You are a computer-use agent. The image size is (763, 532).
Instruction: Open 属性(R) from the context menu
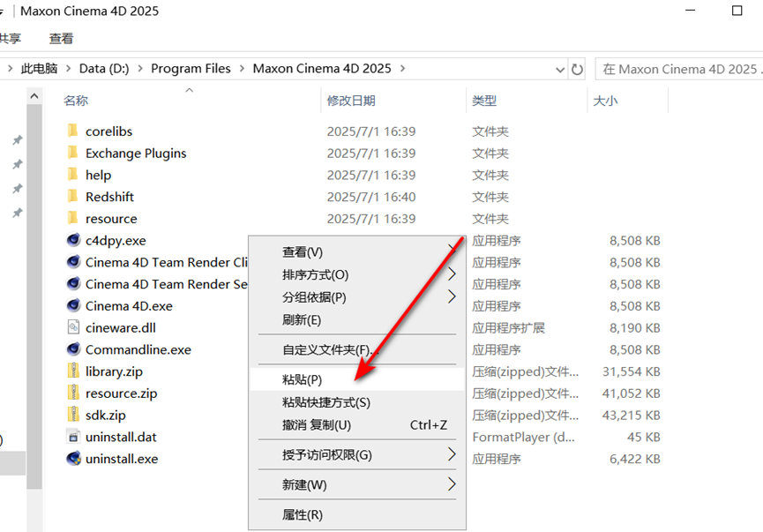357,514
